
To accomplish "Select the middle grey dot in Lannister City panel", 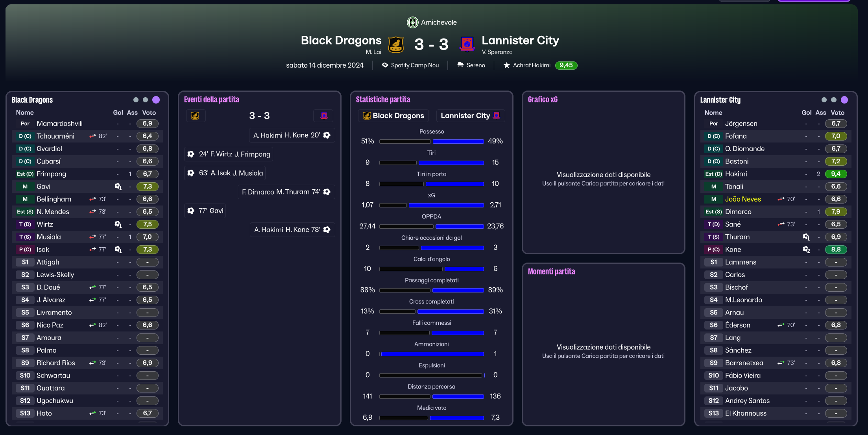I will 834,100.
